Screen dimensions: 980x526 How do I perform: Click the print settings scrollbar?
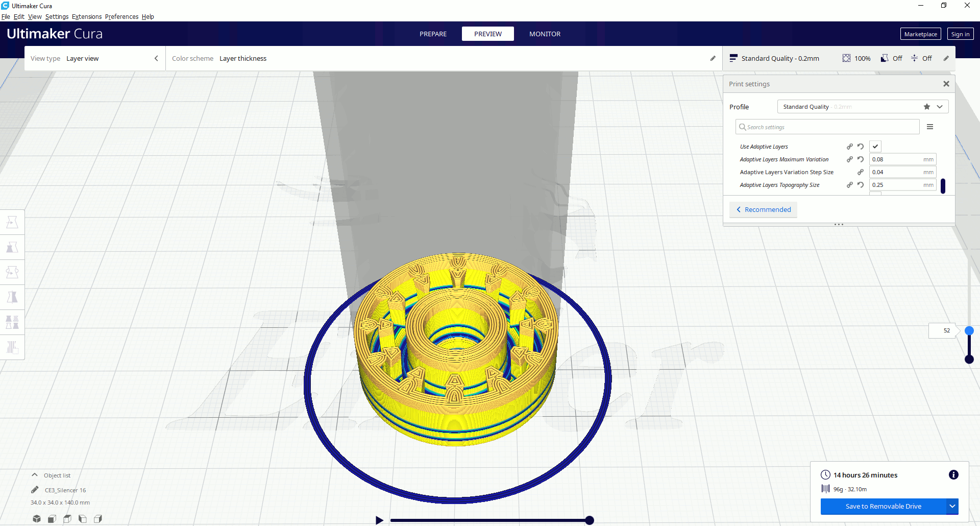943,186
